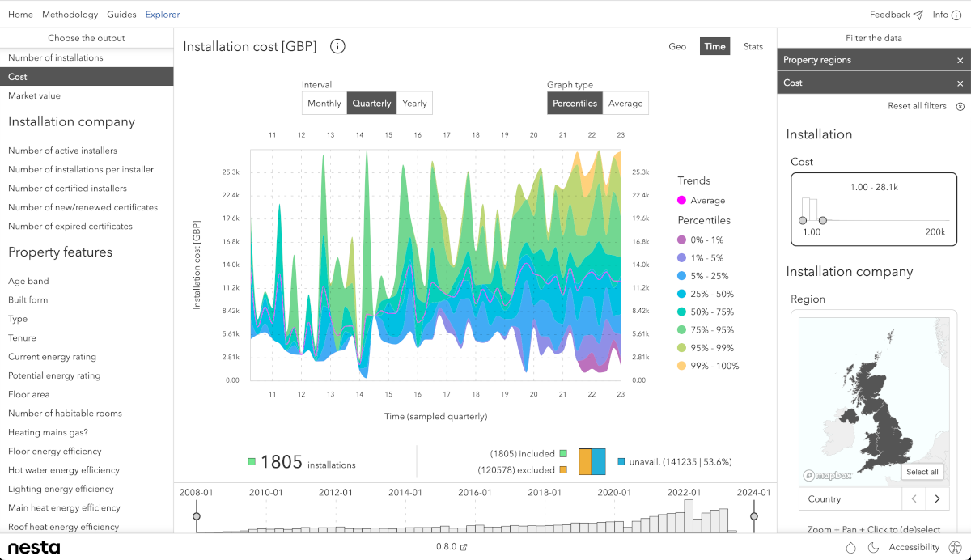
Task: Open the Info circle icon in header
Action: [956, 15]
